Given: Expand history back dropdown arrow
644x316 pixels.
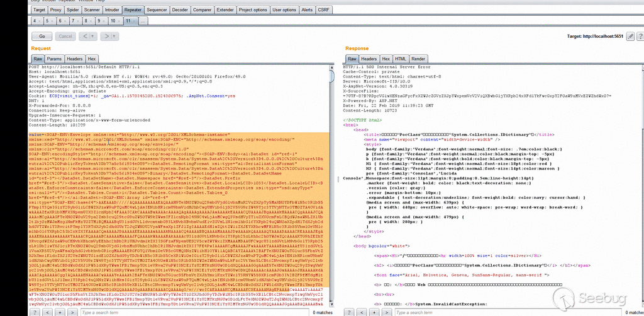Looking at the screenshot, I should [x=94, y=37].
